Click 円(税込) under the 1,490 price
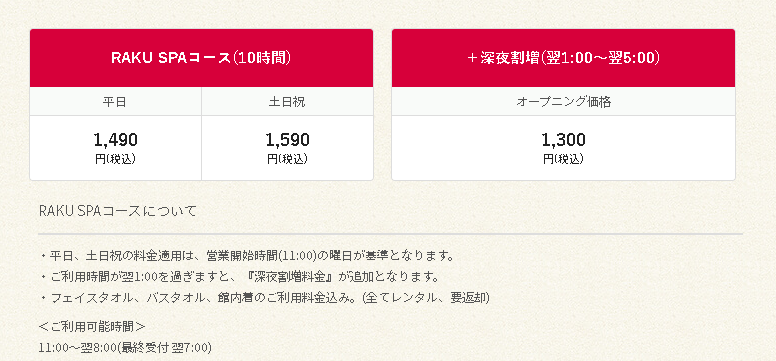This screenshot has width=776, height=361. 115,159
